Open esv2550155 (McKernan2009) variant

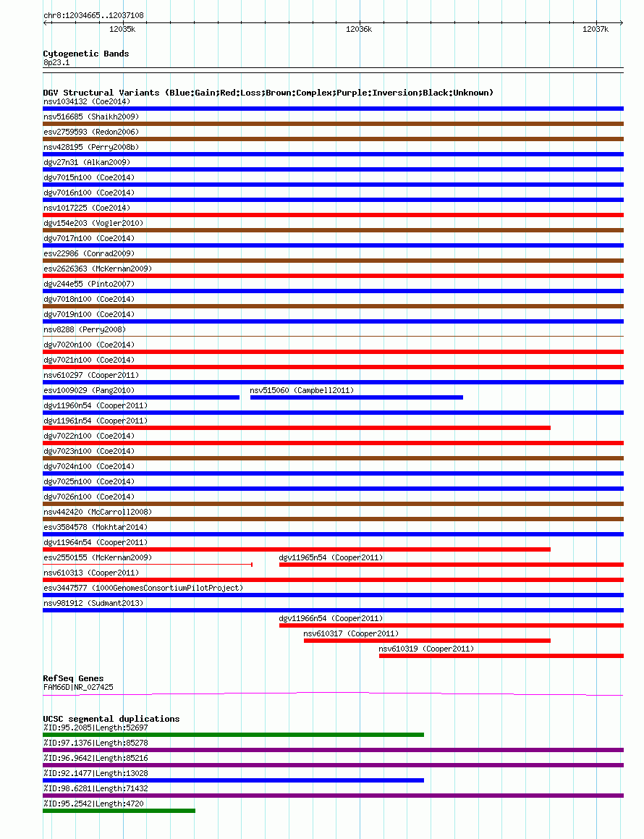click(98, 557)
